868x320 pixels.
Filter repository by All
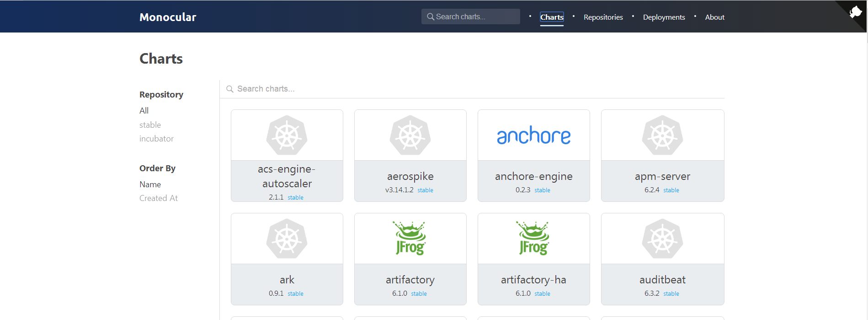[144, 110]
